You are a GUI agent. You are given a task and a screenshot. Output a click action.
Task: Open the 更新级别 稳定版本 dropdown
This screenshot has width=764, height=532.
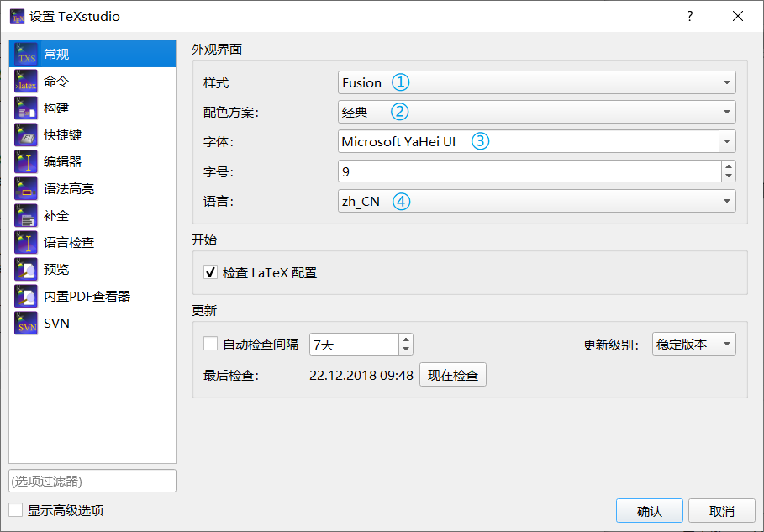[x=694, y=344]
